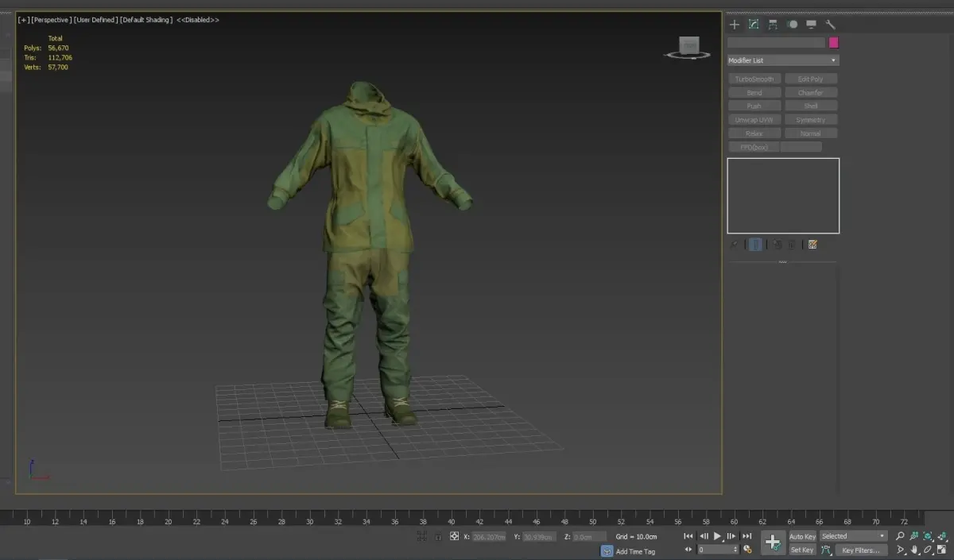Screen dimensions: 954x560
Task: Toggle the Pin Stack icon
Action: point(734,245)
